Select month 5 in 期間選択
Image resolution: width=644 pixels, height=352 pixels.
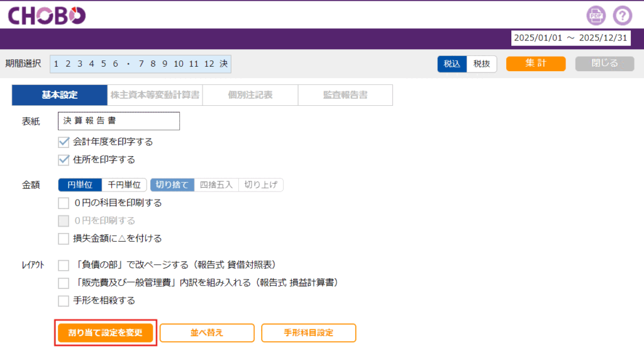[104, 64]
